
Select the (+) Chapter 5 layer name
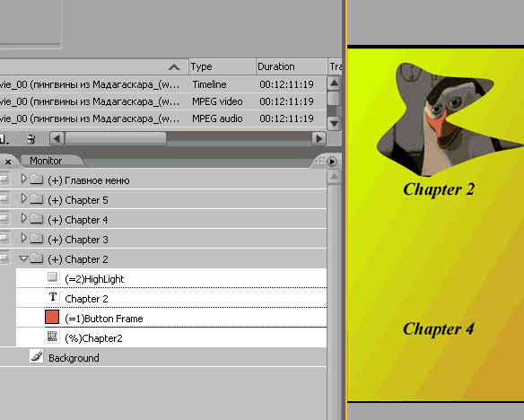[78, 200]
